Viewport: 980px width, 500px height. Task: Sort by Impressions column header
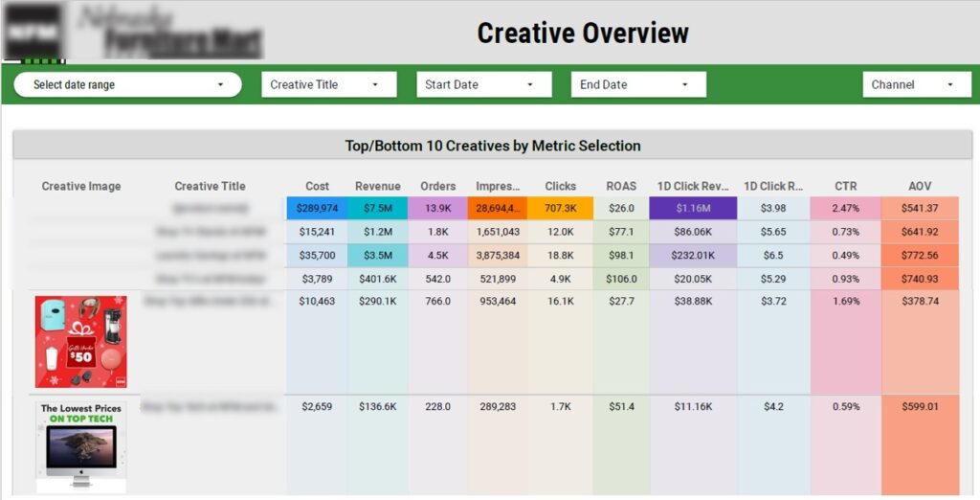tap(498, 186)
